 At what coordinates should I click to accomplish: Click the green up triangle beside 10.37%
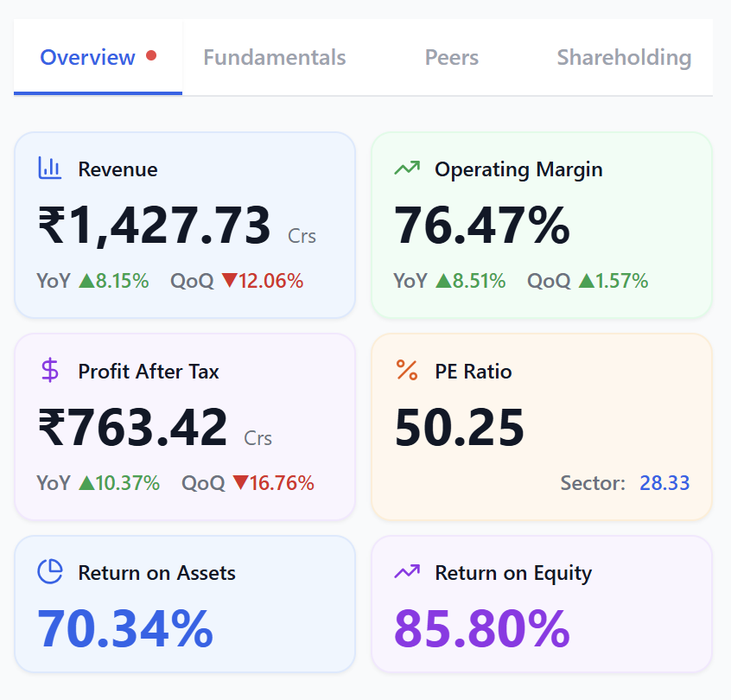point(86,483)
